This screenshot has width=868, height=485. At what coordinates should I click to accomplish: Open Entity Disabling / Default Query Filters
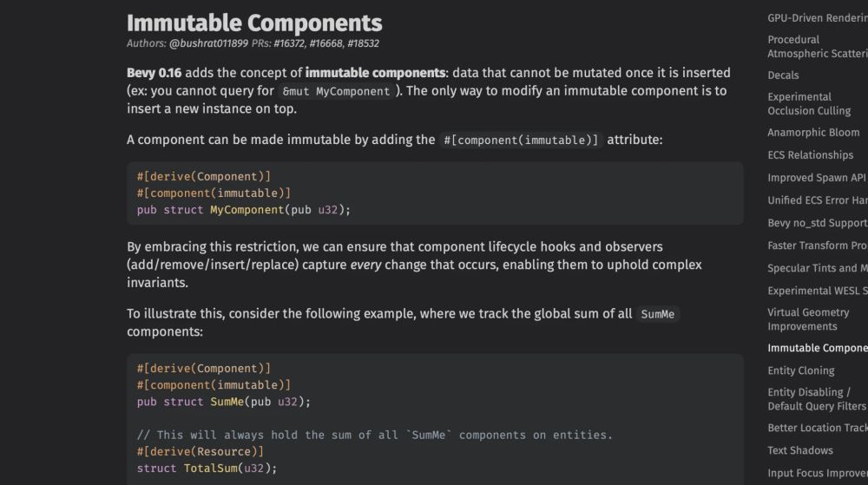(817, 399)
